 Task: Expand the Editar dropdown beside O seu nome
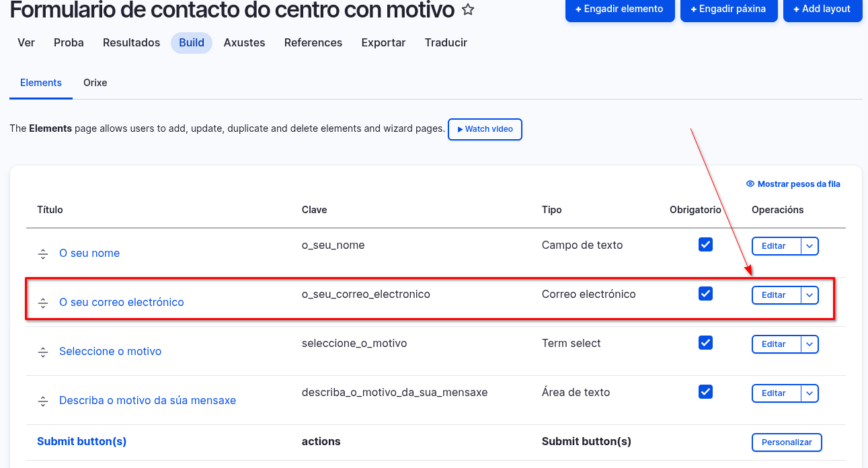[810, 246]
